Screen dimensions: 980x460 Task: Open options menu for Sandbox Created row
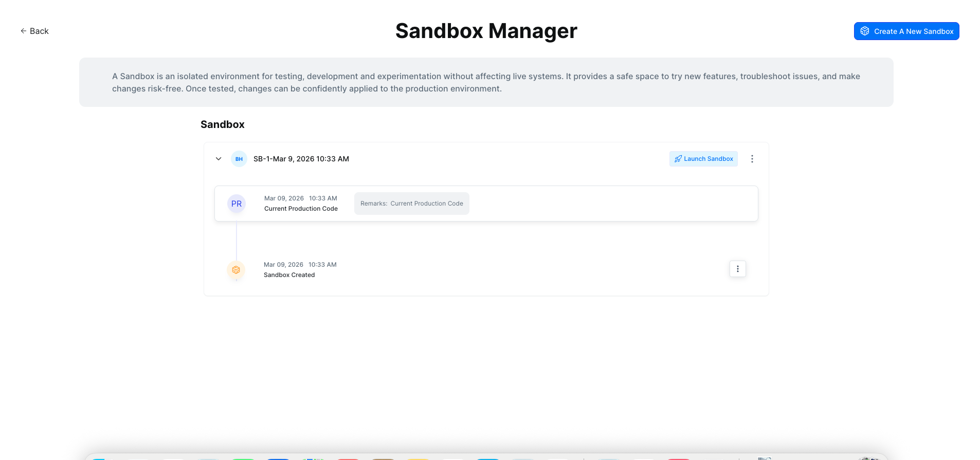[738, 269]
